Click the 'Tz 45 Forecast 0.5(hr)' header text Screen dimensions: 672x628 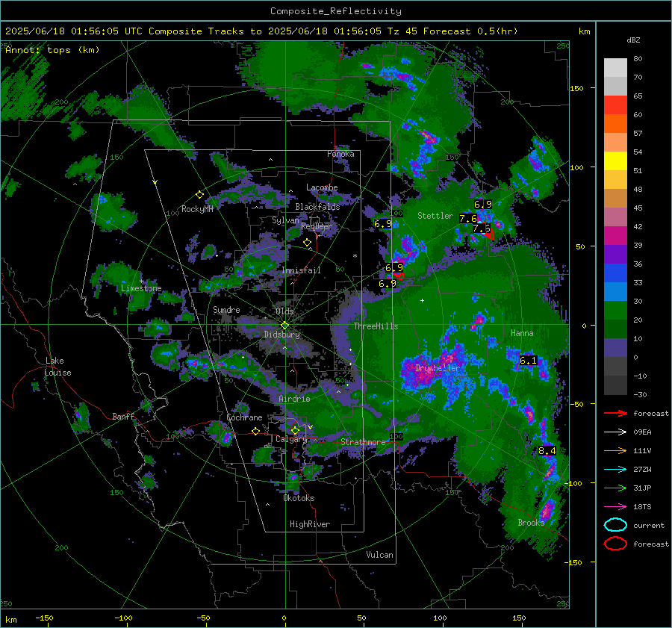point(452,31)
